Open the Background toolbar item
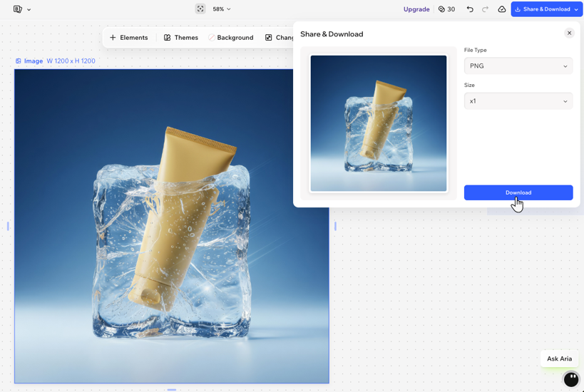 pyautogui.click(x=231, y=38)
